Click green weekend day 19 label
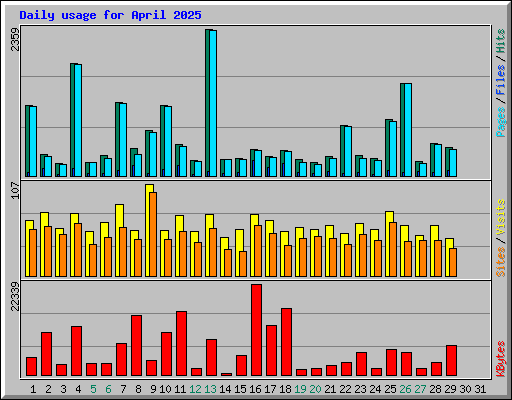This screenshot has width=512, height=400. pos(300,389)
